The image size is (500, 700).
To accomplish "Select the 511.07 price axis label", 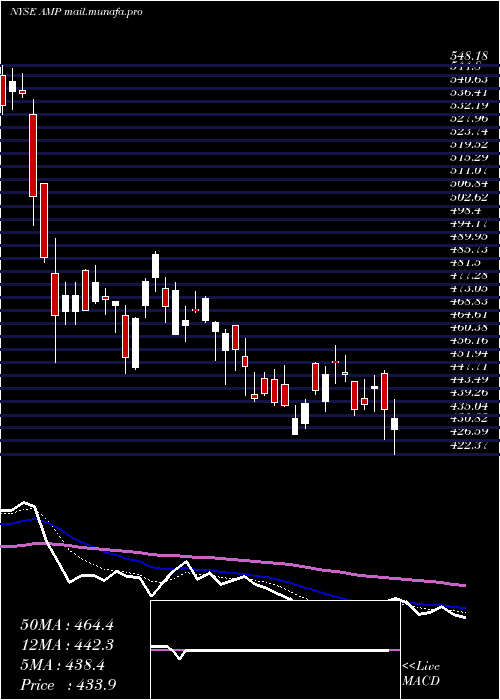I will [x=468, y=171].
